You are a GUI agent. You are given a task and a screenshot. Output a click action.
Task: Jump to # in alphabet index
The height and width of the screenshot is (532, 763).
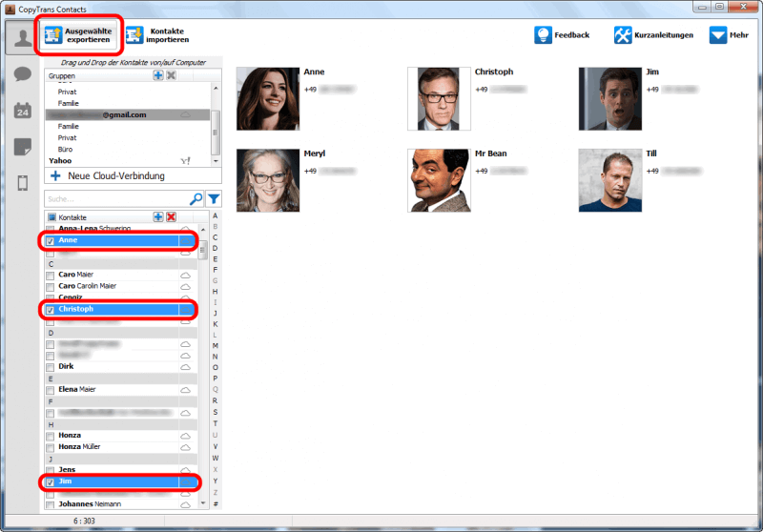tap(216, 503)
